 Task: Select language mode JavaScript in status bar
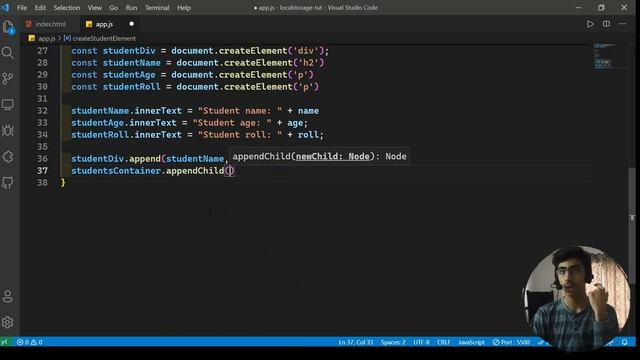471,342
